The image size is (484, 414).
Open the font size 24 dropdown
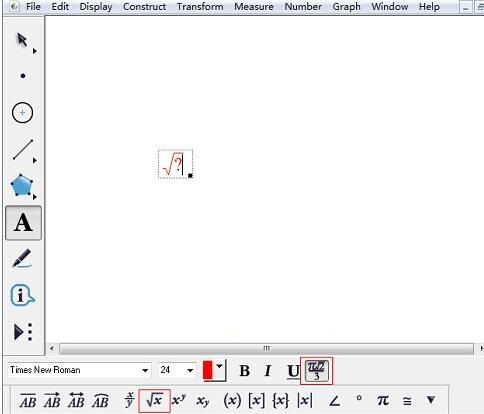pos(177,370)
